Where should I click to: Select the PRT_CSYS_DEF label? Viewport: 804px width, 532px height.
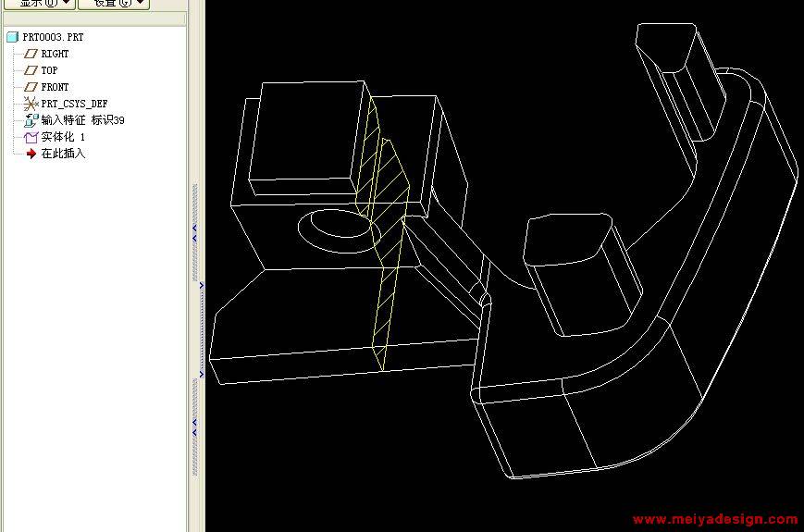tap(74, 104)
